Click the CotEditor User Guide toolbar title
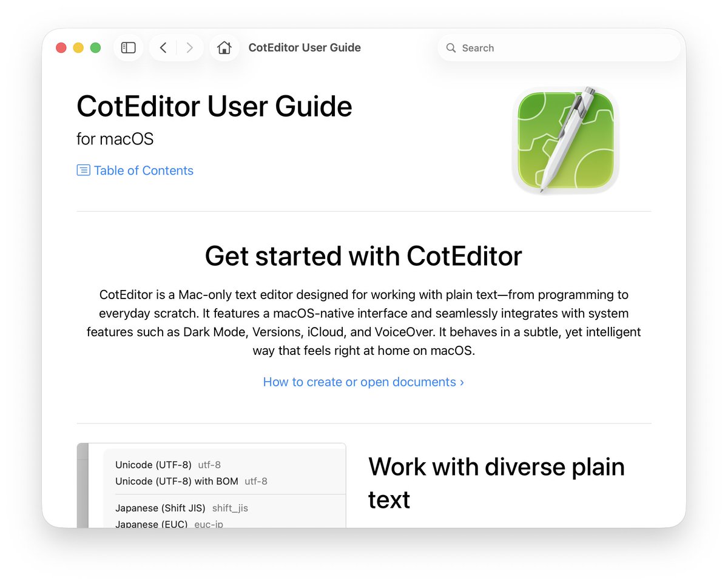728x583 pixels. pyautogui.click(x=305, y=48)
